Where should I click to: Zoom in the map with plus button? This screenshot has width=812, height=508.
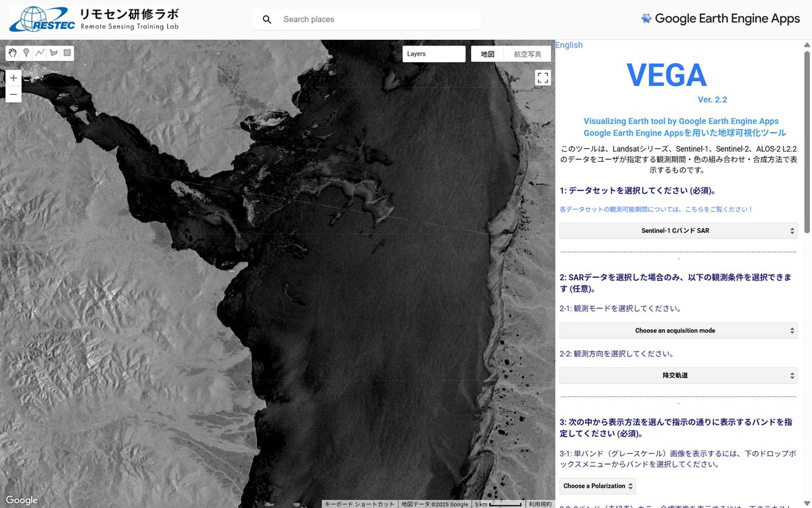14,78
